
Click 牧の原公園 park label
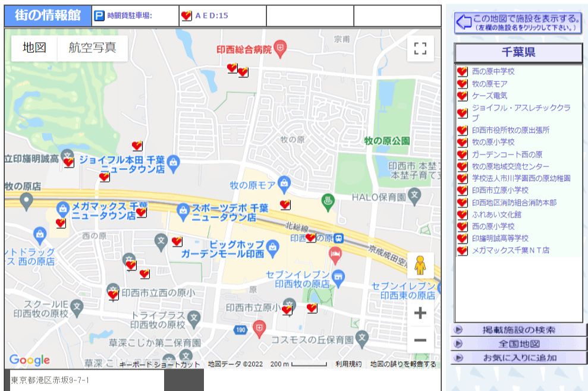[x=387, y=141]
